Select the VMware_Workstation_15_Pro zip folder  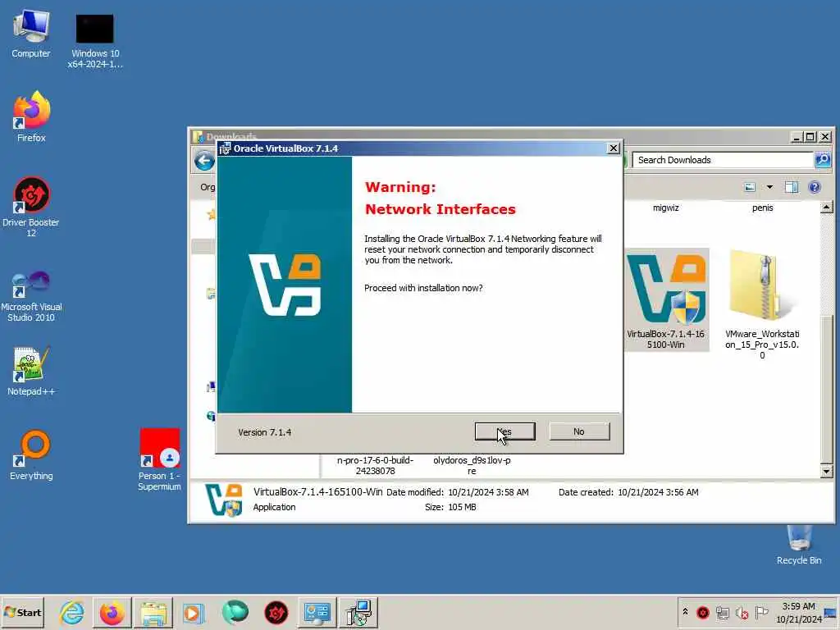pyautogui.click(x=762, y=304)
